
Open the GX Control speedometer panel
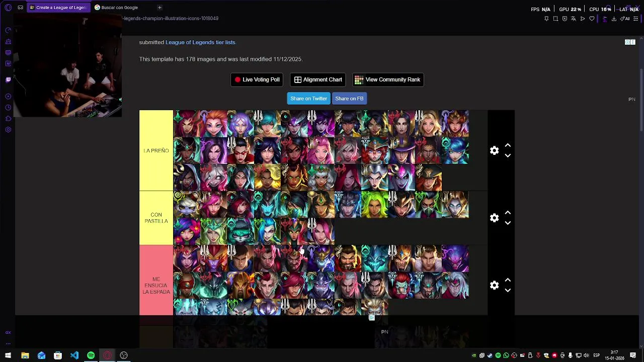tap(8, 31)
